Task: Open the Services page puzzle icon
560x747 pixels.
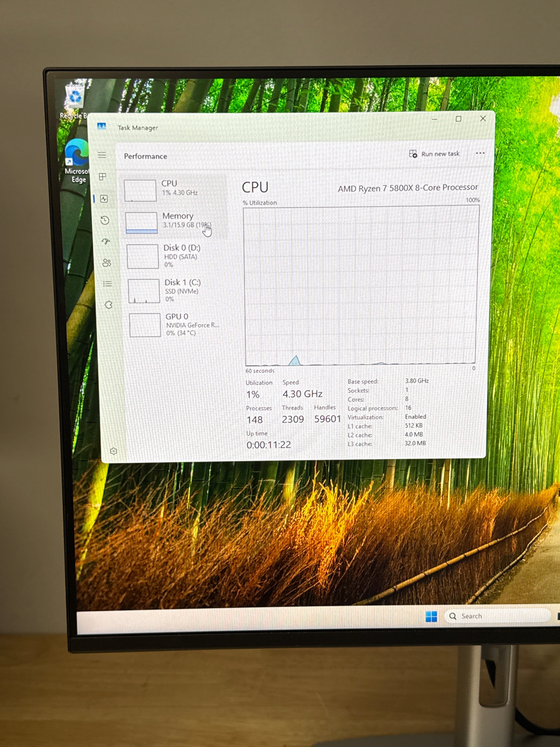Action: pyautogui.click(x=109, y=305)
